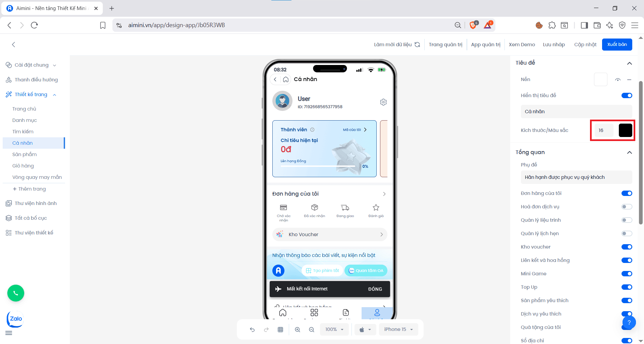
Task: Select the Giỏ hàng page in the sidebar
Action: [23, 165]
